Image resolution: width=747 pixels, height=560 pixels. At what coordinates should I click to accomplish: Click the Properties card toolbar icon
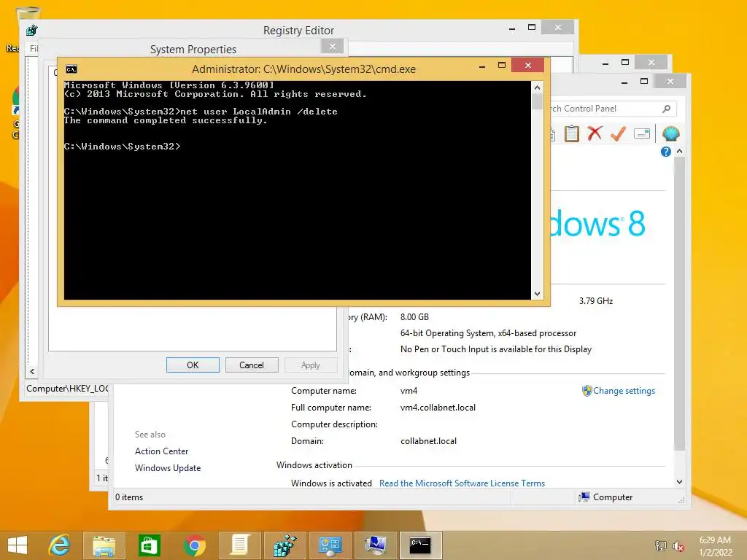[x=642, y=134]
